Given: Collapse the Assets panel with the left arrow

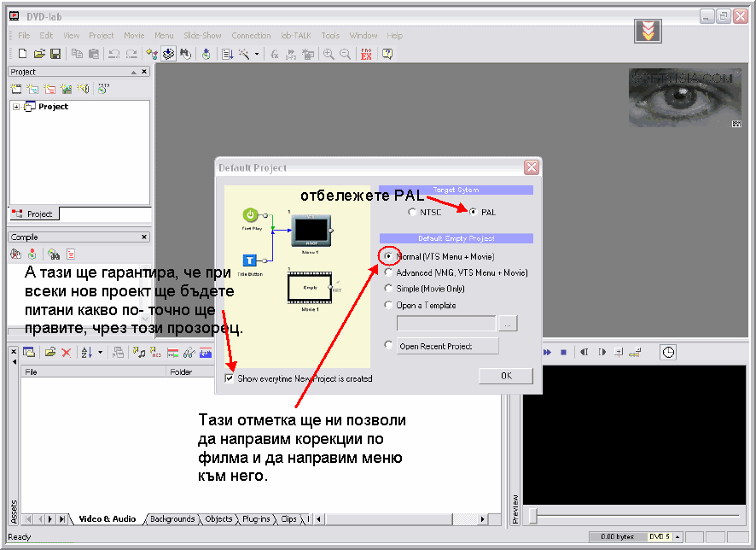Looking at the screenshot, I should pyautogui.click(x=14, y=362).
